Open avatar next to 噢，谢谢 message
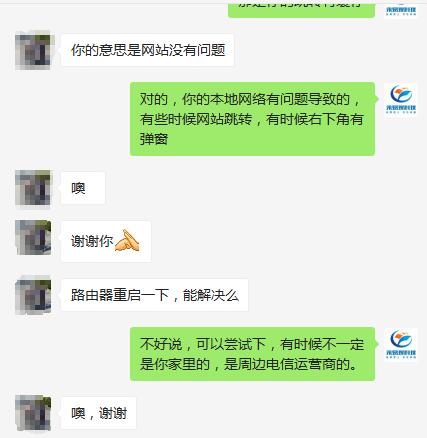This screenshot has height=438, width=427. [33, 413]
